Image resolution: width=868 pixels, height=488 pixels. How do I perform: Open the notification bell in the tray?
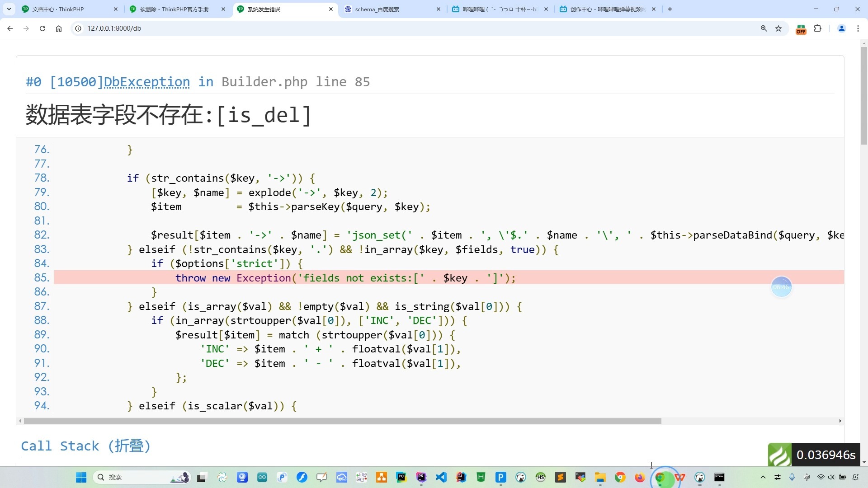click(x=856, y=477)
